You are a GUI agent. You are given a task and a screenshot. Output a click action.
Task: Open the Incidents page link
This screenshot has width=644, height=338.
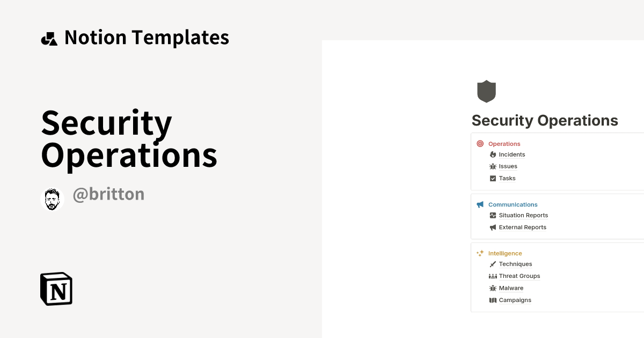coord(511,155)
